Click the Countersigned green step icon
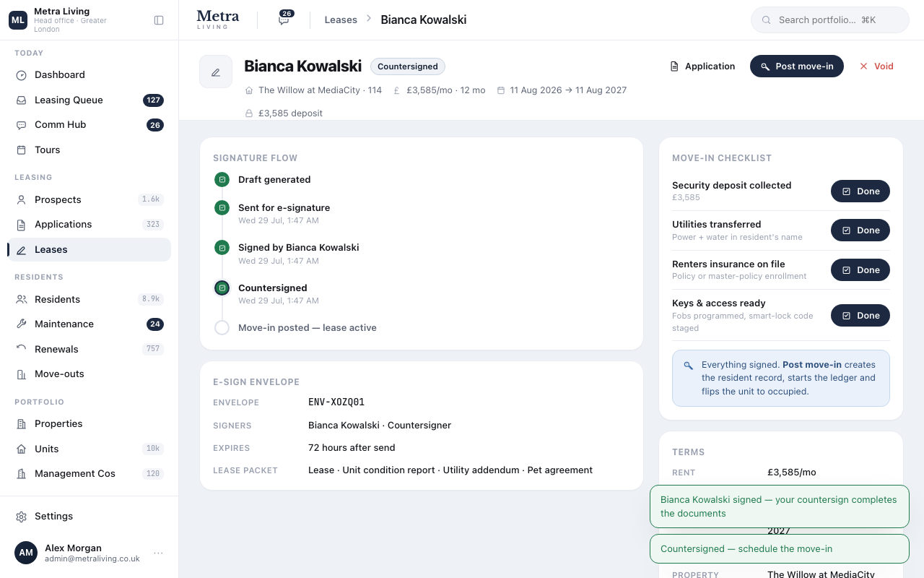 (222, 288)
